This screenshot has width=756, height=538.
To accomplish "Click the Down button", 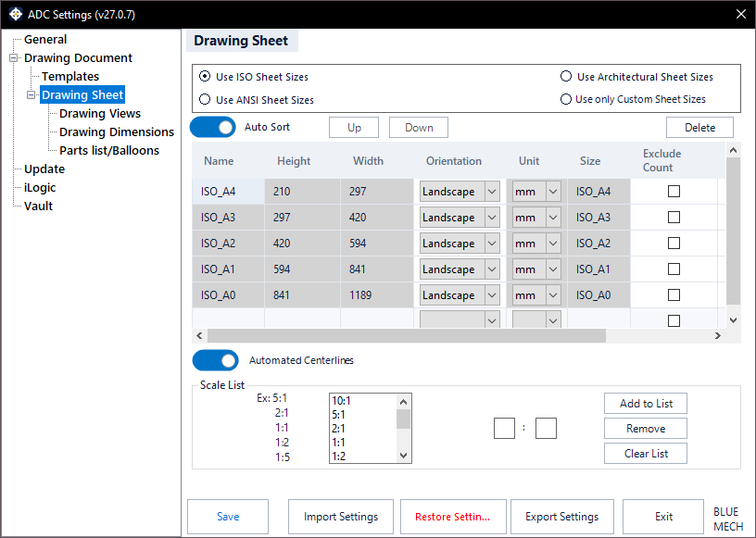I will coord(419,127).
